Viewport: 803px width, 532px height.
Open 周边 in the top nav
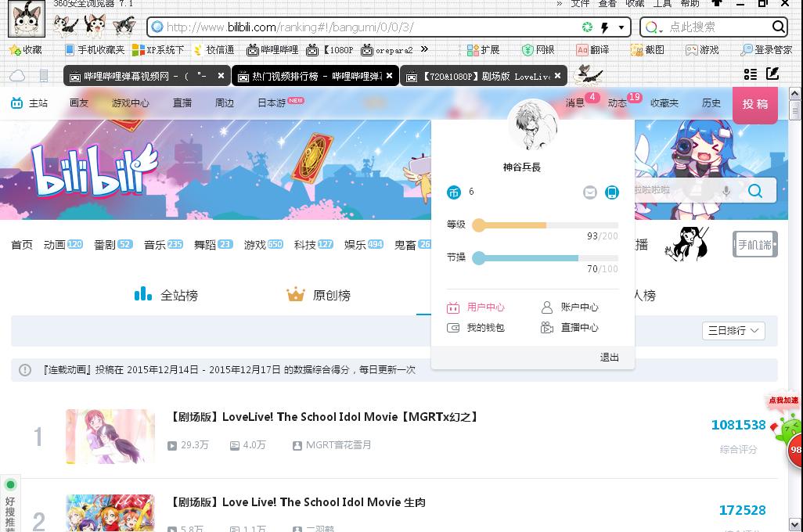[x=225, y=103]
